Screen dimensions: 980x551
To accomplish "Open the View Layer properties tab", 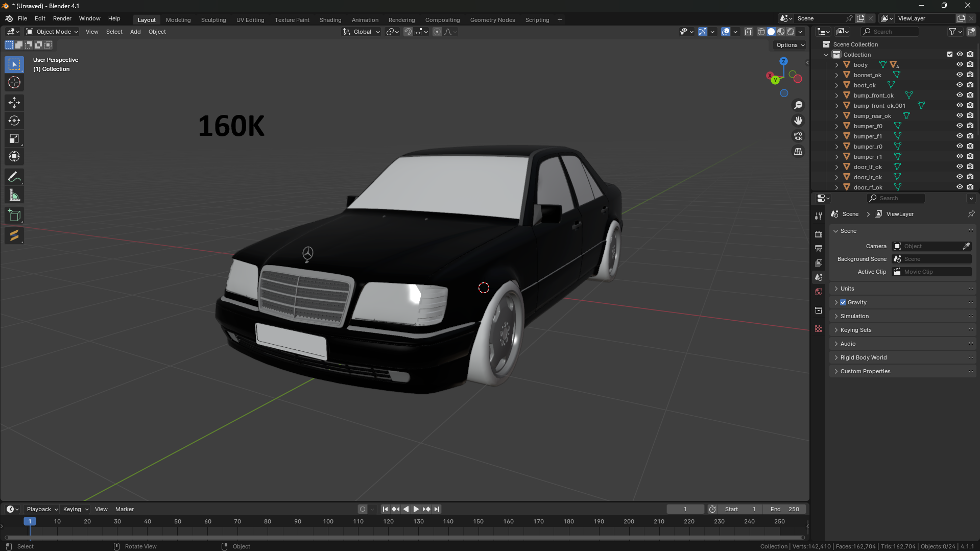I will click(819, 262).
